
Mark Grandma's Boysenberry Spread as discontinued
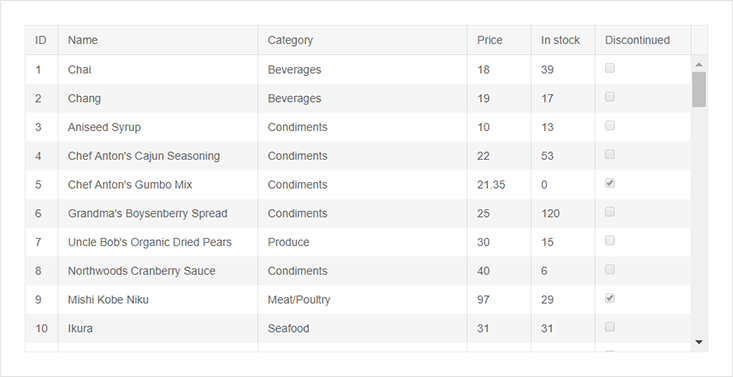(x=610, y=212)
